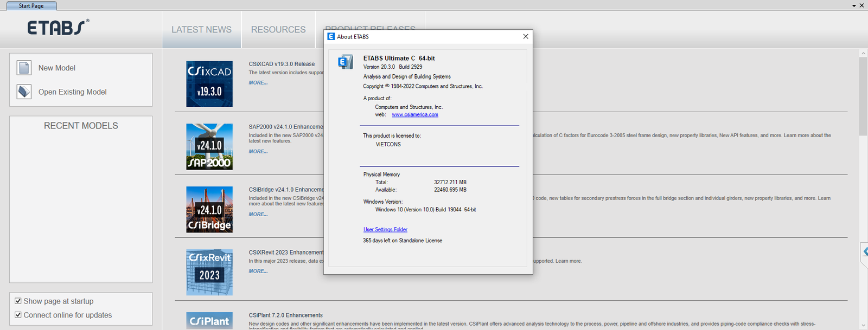Open the SAP2000 v24.1.0 thumbnail

(x=209, y=146)
